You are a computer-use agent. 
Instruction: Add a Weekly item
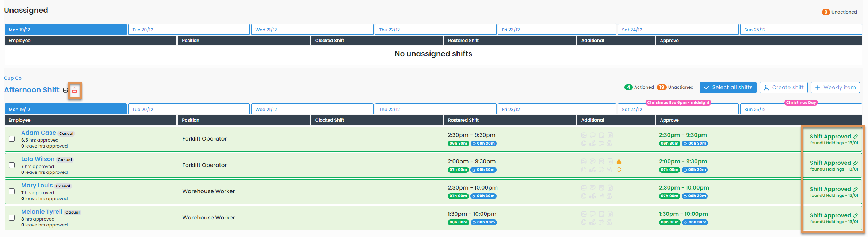[x=835, y=88]
